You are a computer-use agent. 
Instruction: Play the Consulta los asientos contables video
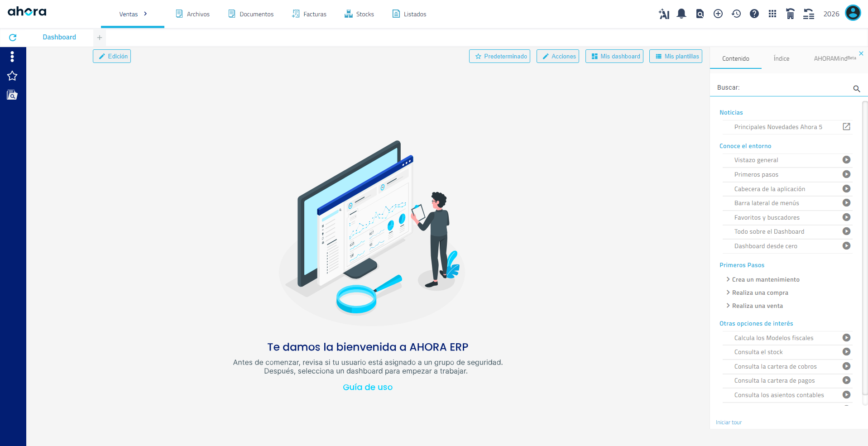coord(846,395)
